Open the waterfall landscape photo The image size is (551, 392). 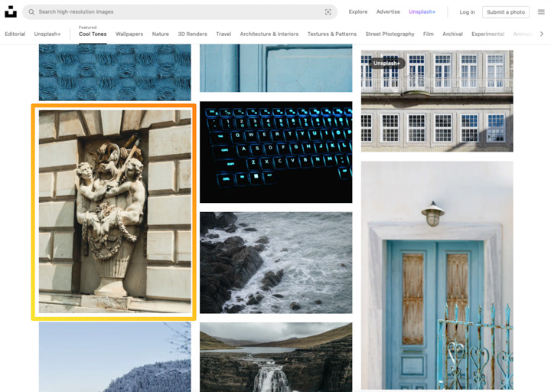tap(275, 358)
